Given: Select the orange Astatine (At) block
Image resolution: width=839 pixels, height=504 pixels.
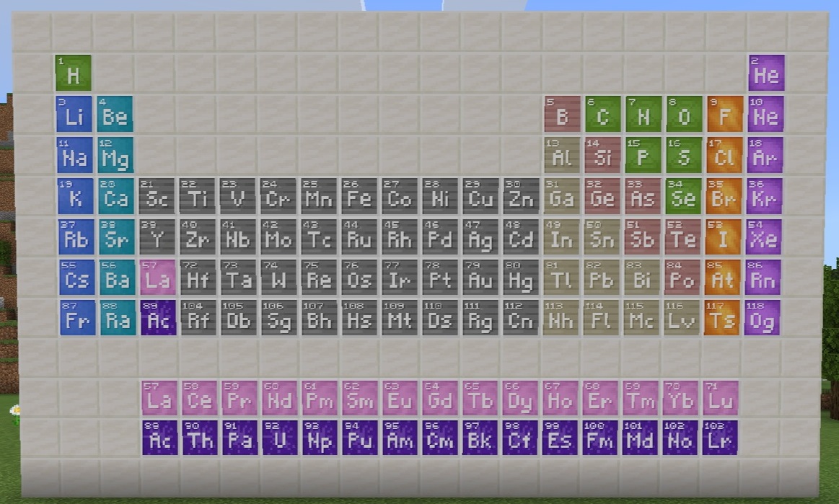Looking at the screenshot, I should click(x=723, y=278).
